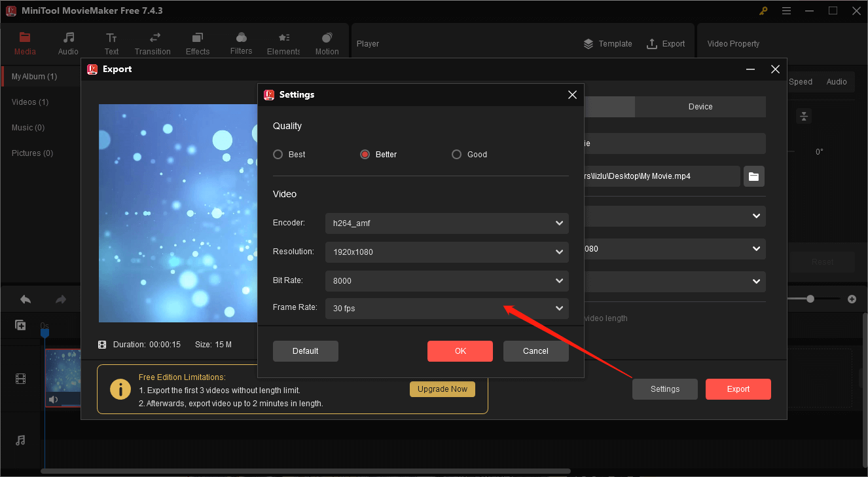Image resolution: width=868 pixels, height=477 pixels.
Task: Click the Reset button in Video Property
Action: point(822,262)
